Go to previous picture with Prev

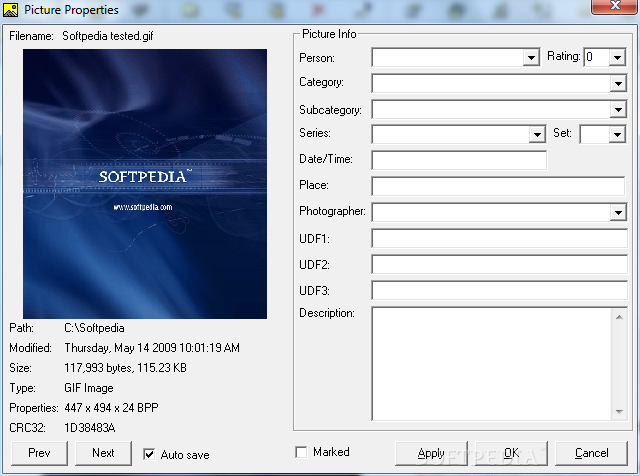[39, 453]
